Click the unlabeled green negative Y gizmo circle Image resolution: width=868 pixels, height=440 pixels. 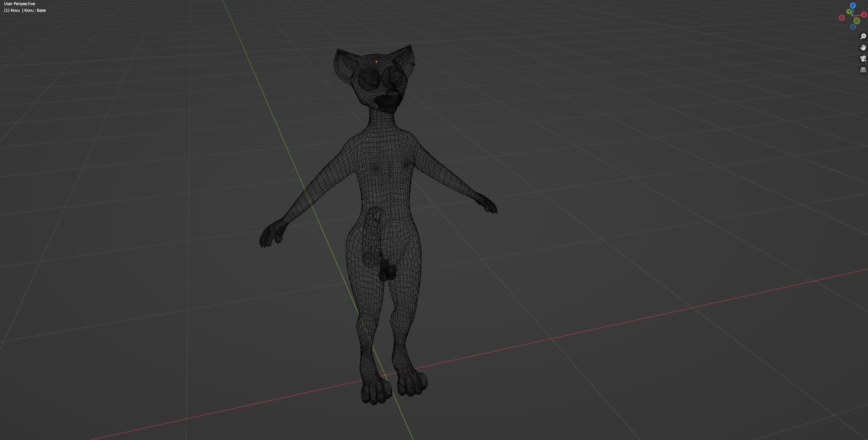coord(857,21)
